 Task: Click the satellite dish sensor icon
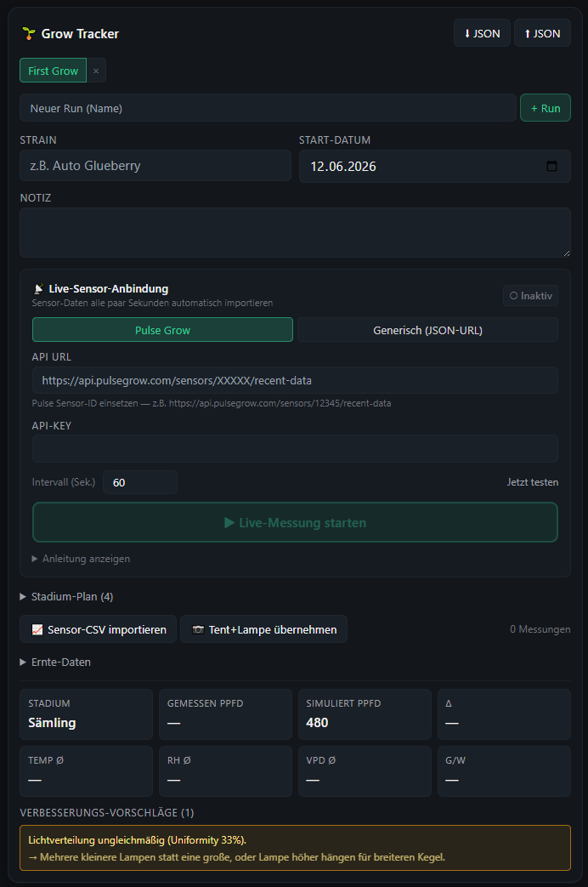[38, 289]
